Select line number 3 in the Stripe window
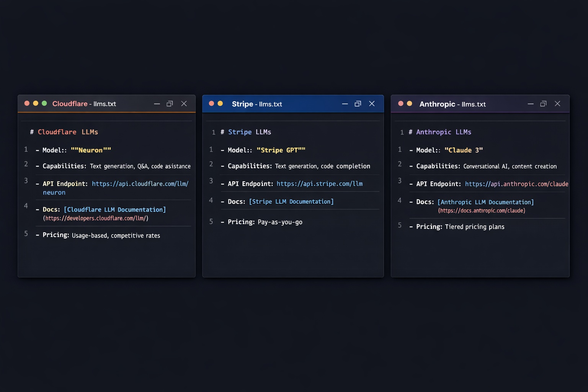 pyautogui.click(x=211, y=181)
